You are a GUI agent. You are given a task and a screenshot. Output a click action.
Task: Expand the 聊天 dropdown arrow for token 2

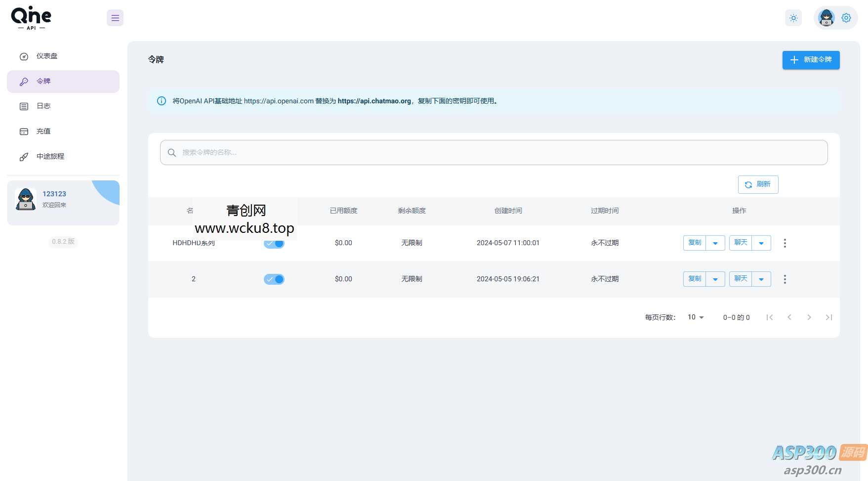coord(761,279)
